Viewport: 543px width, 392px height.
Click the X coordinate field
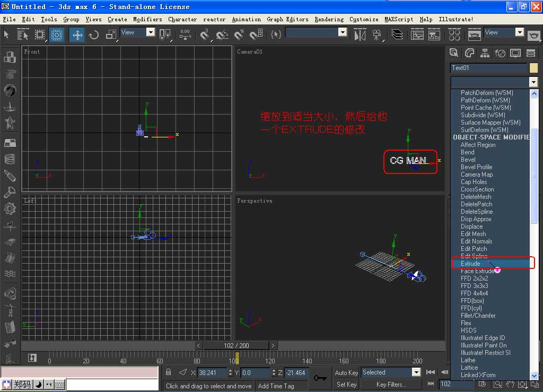[212, 373]
